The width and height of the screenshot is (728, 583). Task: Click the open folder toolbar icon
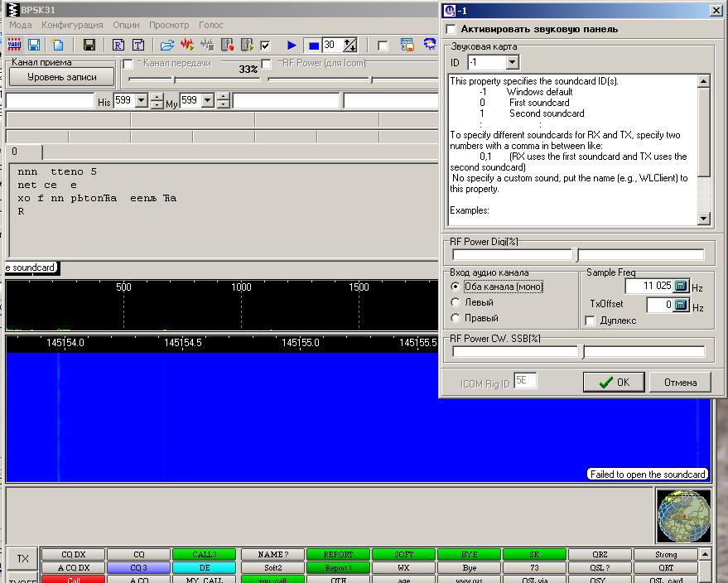click(167, 45)
